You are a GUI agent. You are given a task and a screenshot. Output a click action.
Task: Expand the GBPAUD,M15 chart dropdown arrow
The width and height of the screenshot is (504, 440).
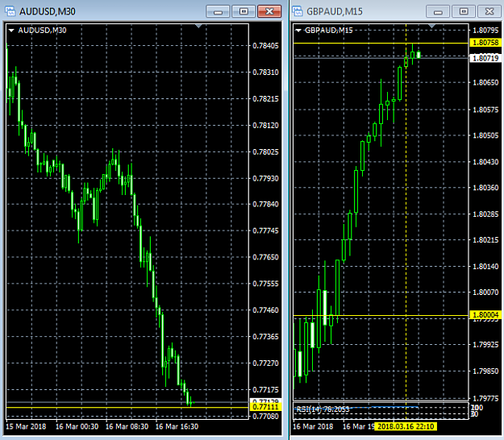click(x=298, y=31)
